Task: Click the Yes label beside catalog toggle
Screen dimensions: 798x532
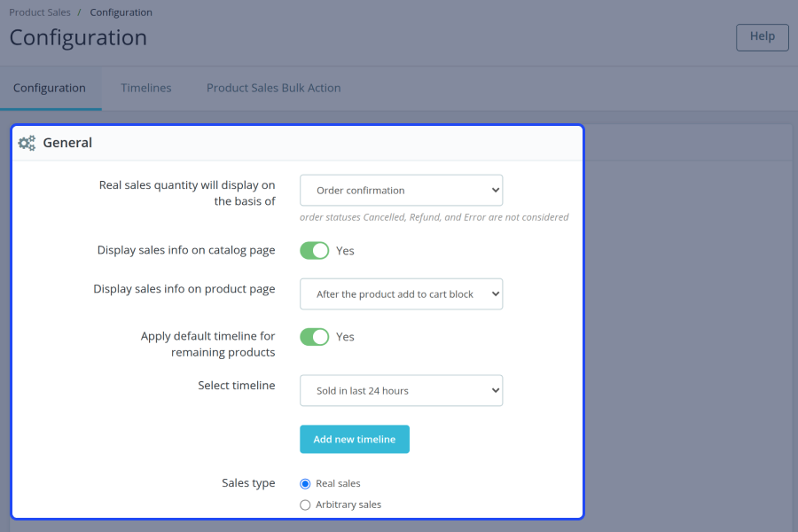Action: tap(345, 250)
